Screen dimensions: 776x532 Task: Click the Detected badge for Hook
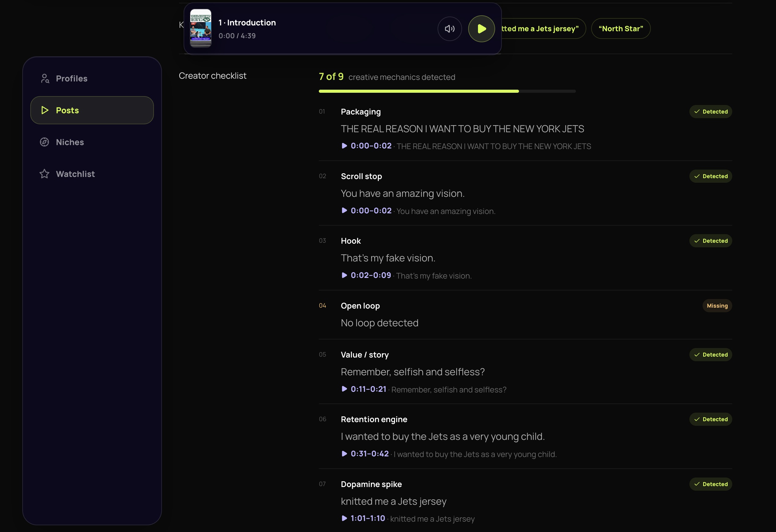click(x=711, y=241)
